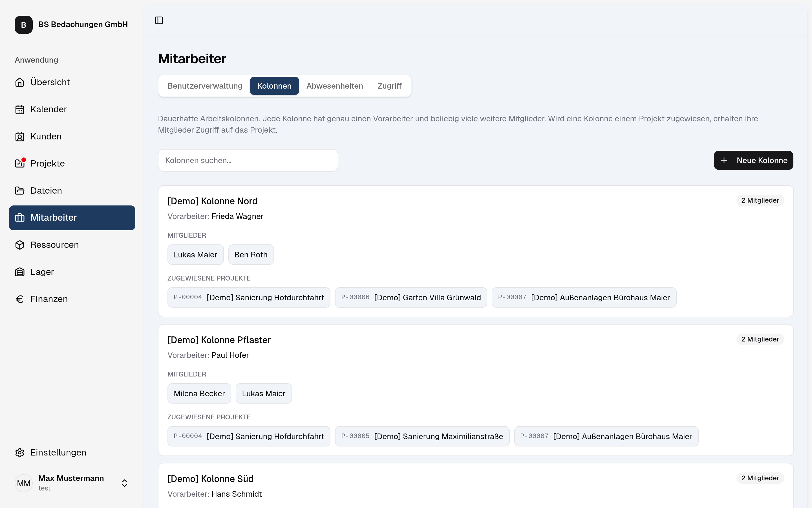Open Ressourcen via the box icon

(20, 245)
